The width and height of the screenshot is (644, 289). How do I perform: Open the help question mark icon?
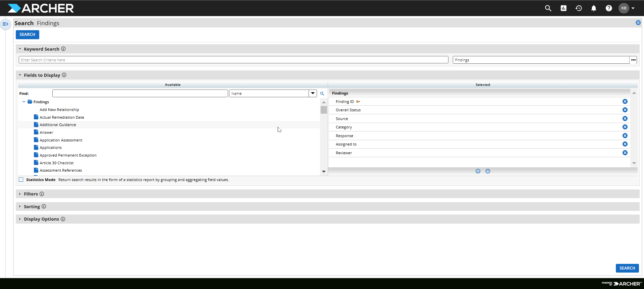click(609, 8)
